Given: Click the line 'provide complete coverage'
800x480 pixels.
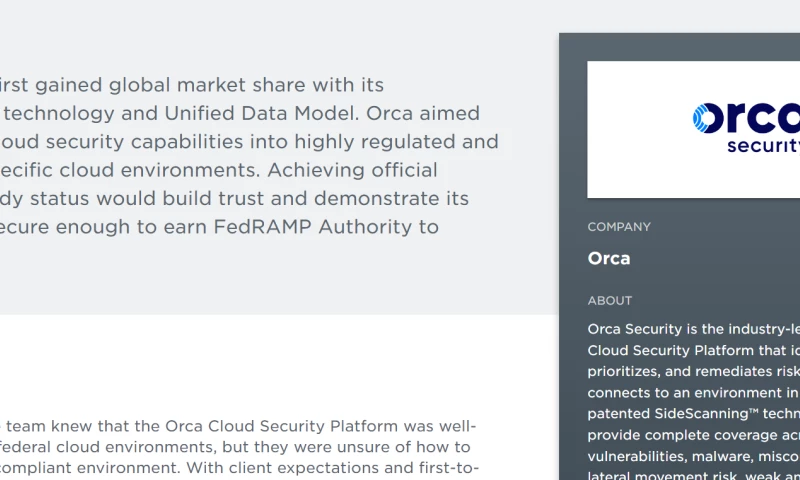Looking at the screenshot, I should click(693, 435).
